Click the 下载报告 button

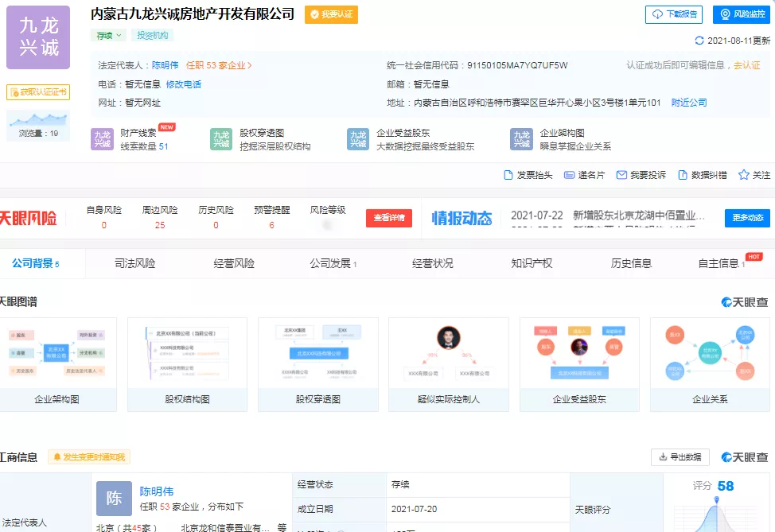tap(673, 14)
